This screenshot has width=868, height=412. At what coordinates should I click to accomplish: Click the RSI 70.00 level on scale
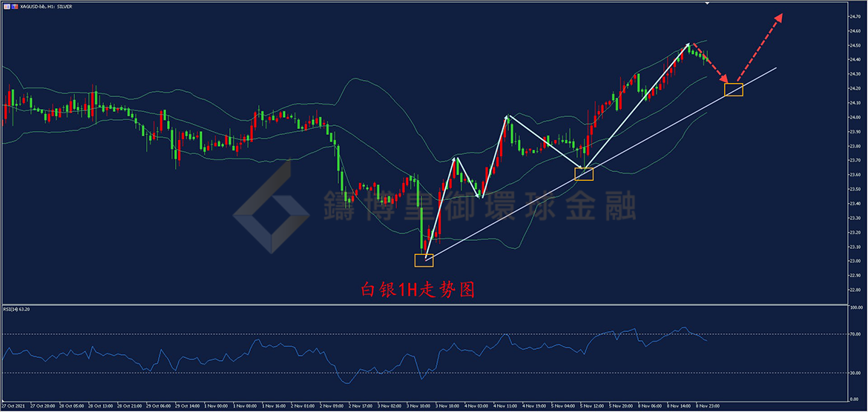[x=853, y=335]
